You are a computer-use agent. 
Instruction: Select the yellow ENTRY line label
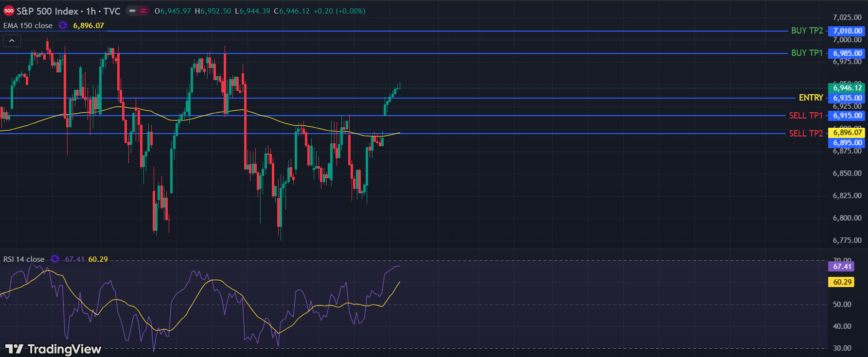pyautogui.click(x=811, y=98)
